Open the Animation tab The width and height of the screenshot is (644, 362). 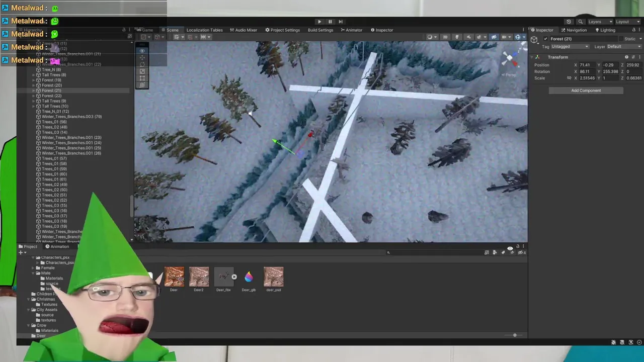(57, 246)
